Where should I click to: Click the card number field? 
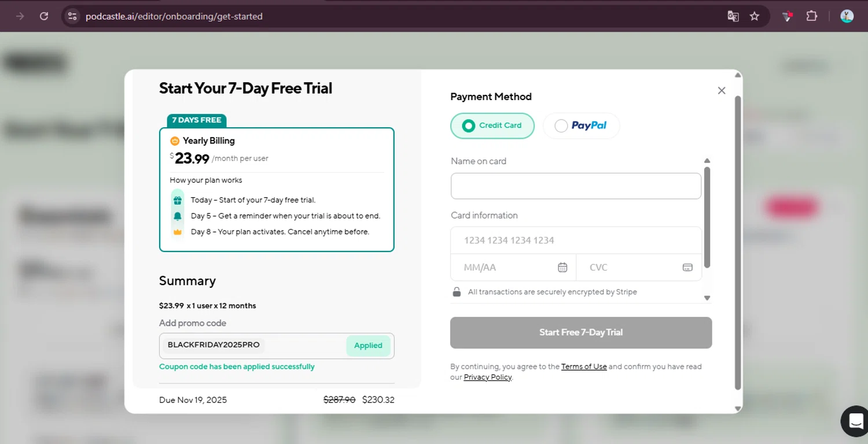[576, 240]
